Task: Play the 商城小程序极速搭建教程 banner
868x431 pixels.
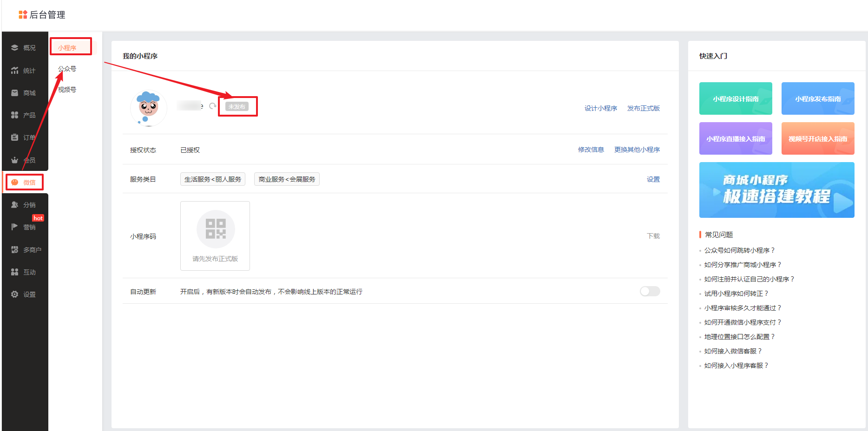Action: tap(776, 190)
